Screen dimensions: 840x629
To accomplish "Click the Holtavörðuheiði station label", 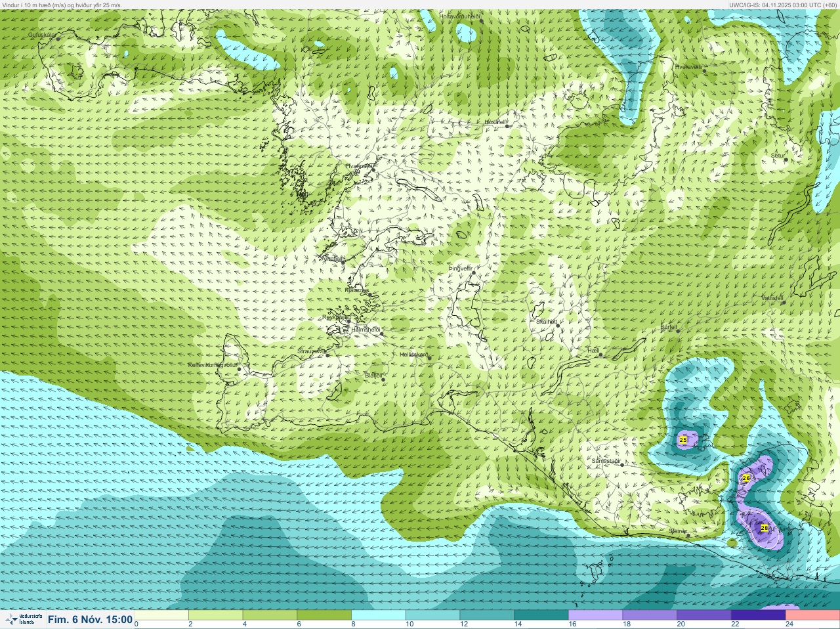I will [x=459, y=15].
